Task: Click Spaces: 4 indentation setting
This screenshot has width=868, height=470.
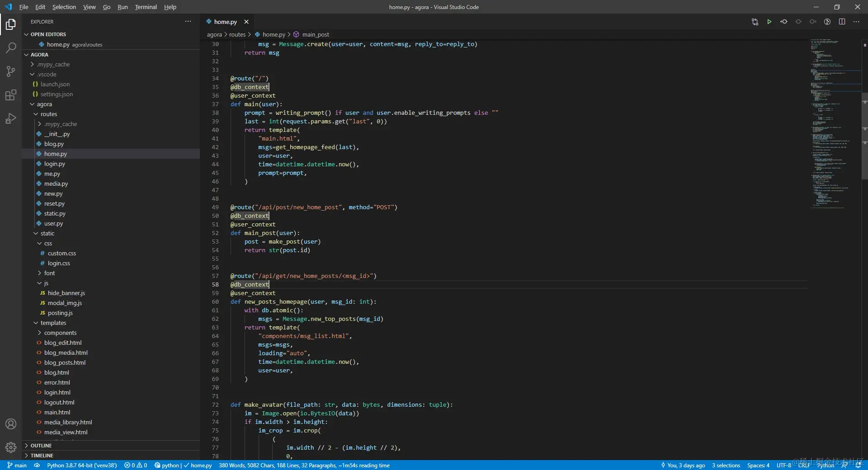Action: tap(758, 465)
